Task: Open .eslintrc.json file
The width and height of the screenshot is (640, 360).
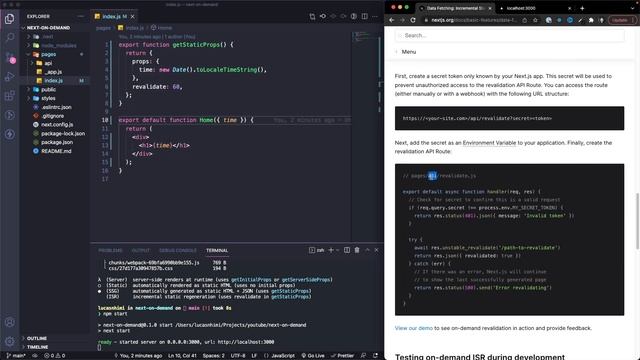Action: point(56,107)
